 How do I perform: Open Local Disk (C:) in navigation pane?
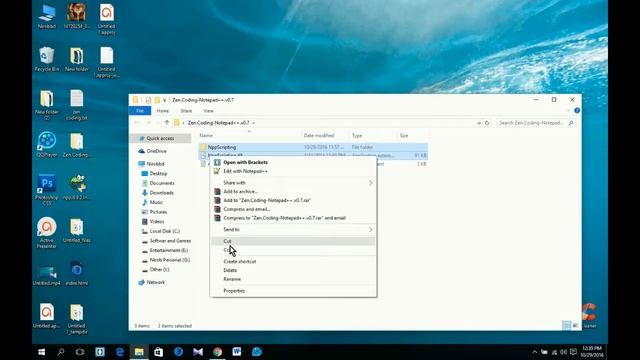[x=164, y=231]
